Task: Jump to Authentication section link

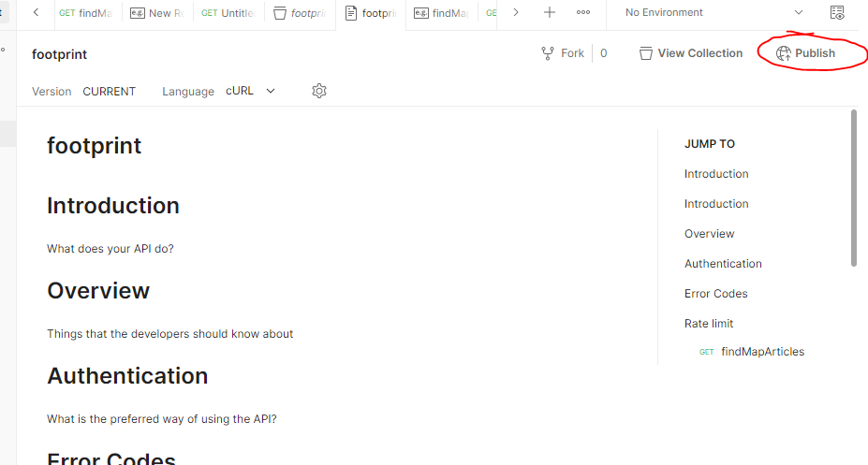Action: [x=723, y=263]
